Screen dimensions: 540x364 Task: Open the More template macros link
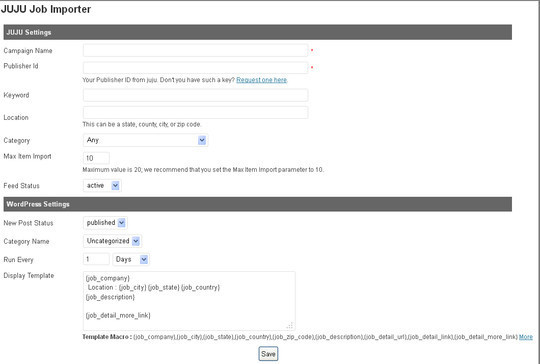526,337
